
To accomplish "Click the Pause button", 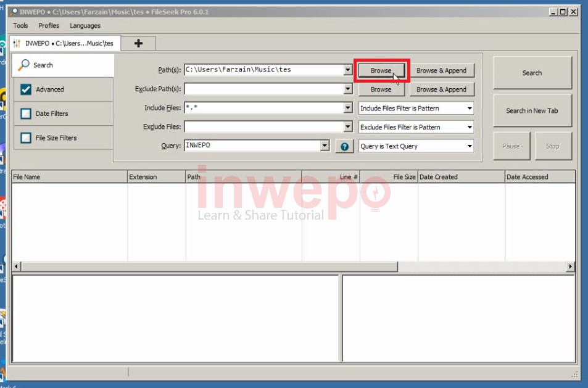I will pyautogui.click(x=511, y=146).
